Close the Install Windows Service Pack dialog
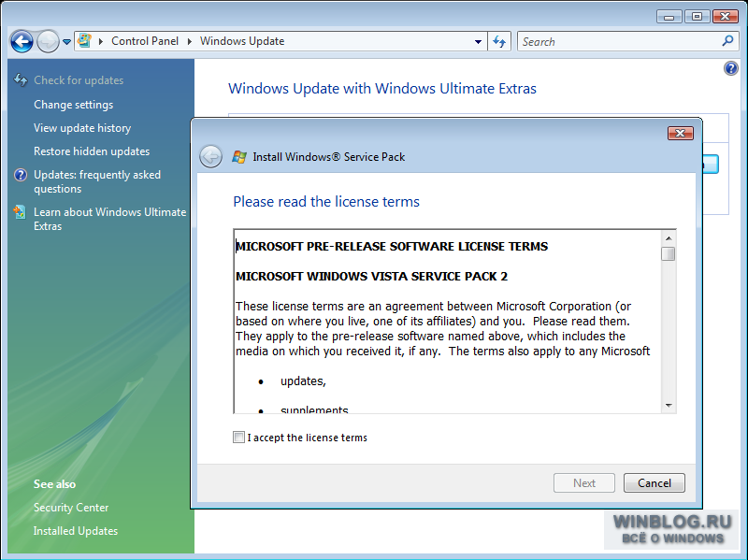 tap(681, 133)
